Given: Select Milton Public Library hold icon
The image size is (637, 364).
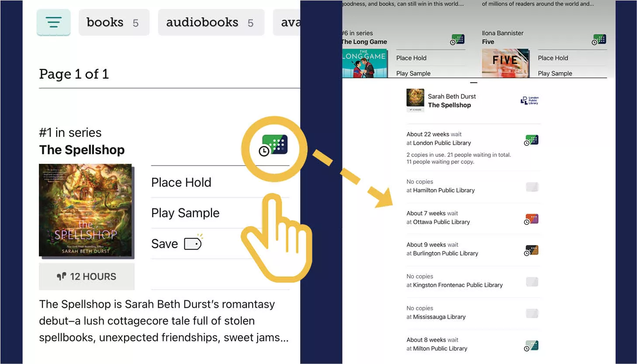Looking at the screenshot, I should tap(531, 346).
